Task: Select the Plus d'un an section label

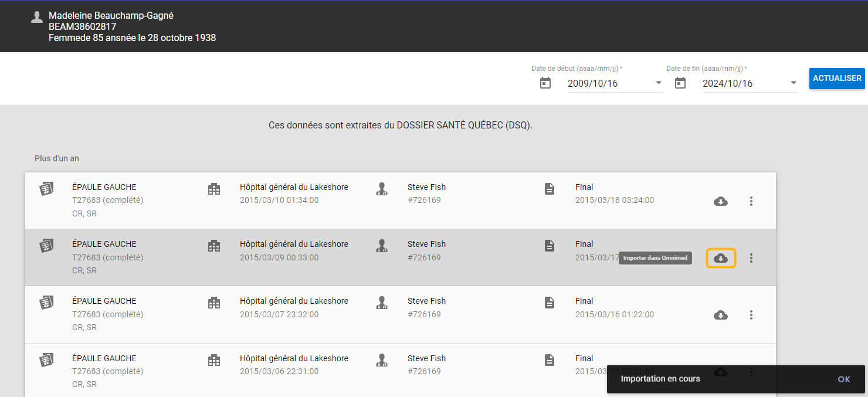Action: (x=56, y=158)
